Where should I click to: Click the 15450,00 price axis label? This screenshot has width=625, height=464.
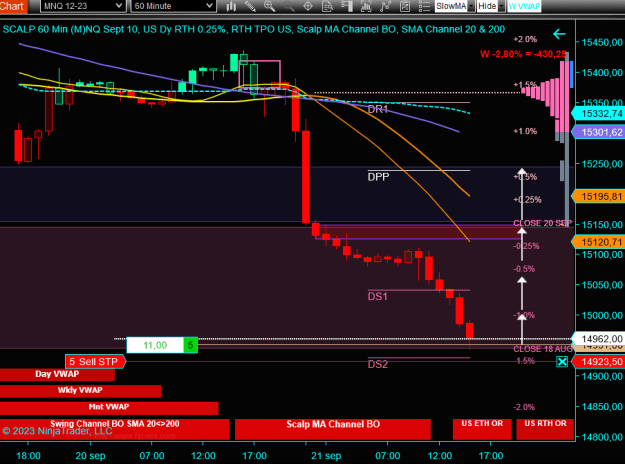click(602, 42)
